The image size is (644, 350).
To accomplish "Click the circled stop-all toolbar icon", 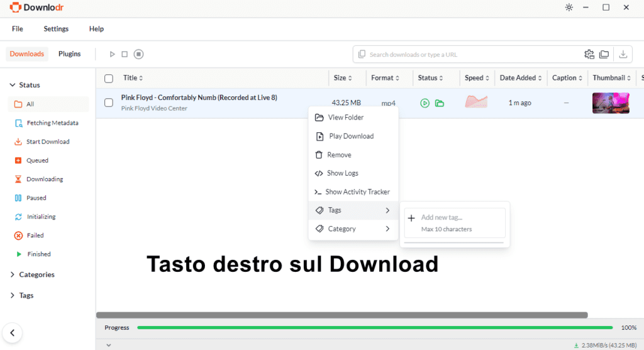I will [x=138, y=54].
